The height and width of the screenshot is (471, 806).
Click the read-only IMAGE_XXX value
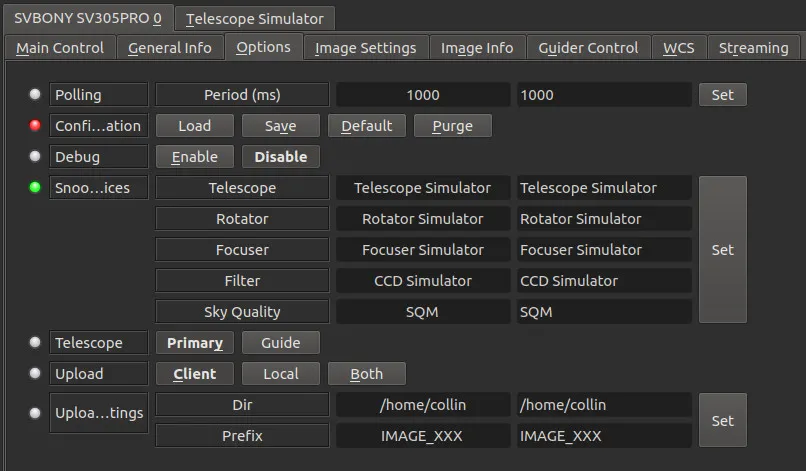(x=423, y=436)
